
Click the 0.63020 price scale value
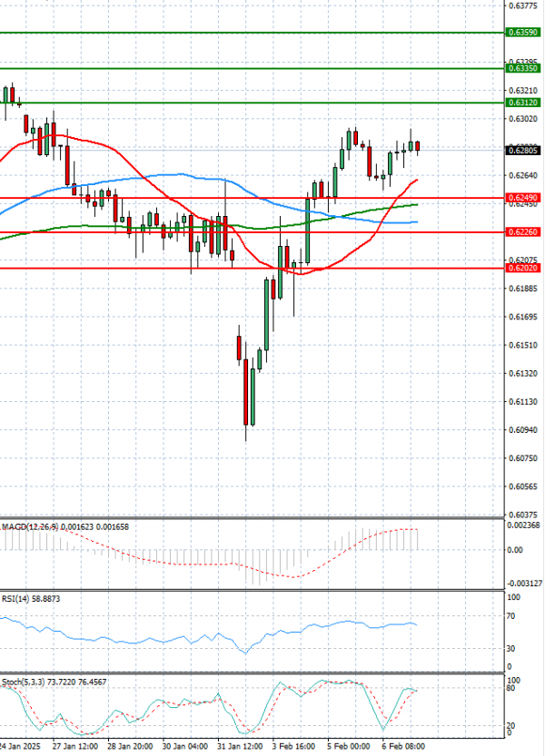(523, 119)
